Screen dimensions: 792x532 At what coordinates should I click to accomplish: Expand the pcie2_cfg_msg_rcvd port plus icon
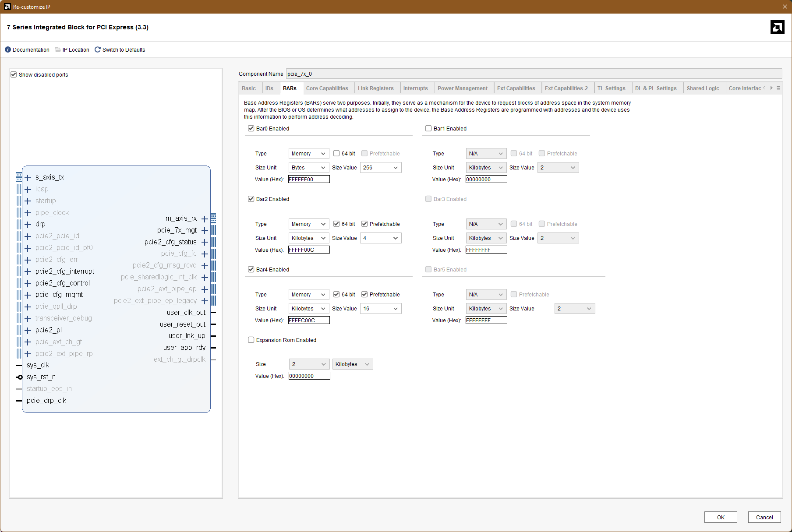205,265
